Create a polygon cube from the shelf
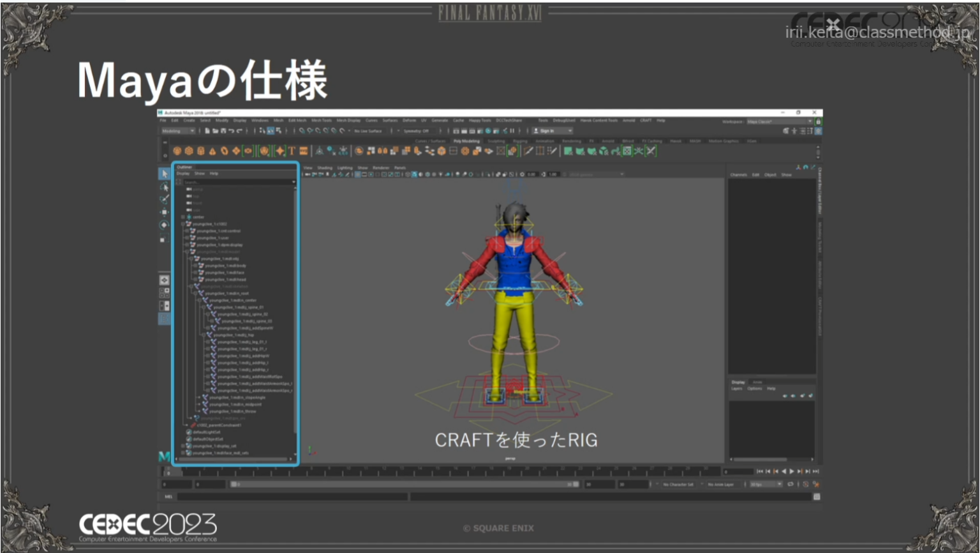Screen dimensions: 980x553 (x=188, y=151)
